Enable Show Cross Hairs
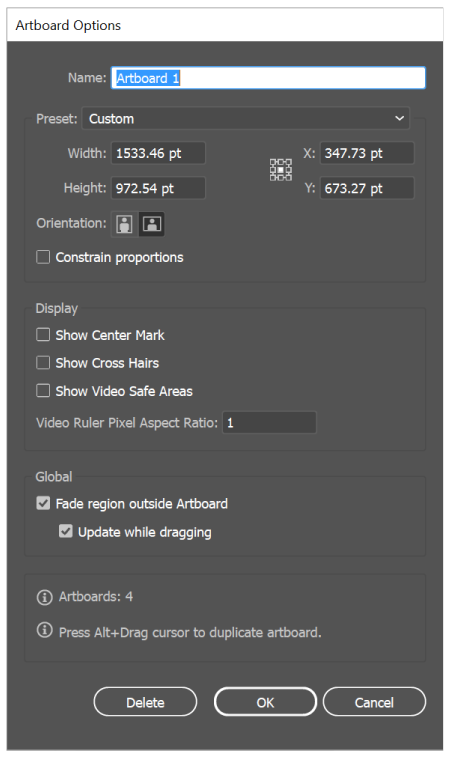450x757 pixels. (43, 363)
